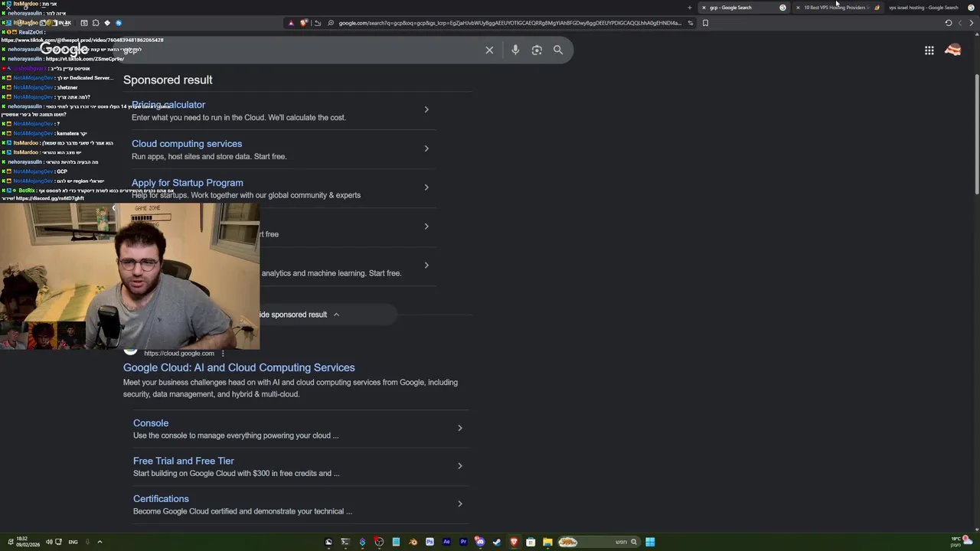Screen dimensions: 980x551
Task: Click the page vertical scrollbar
Action: [976, 134]
